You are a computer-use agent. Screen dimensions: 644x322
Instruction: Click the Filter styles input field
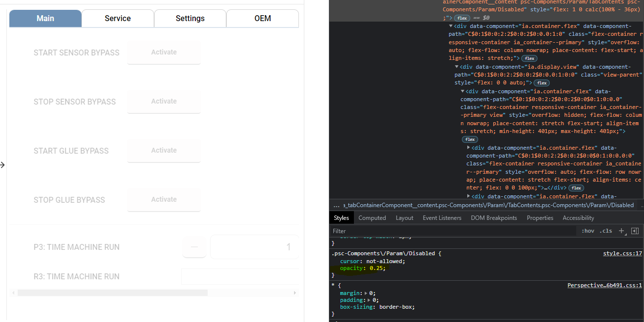click(x=452, y=231)
